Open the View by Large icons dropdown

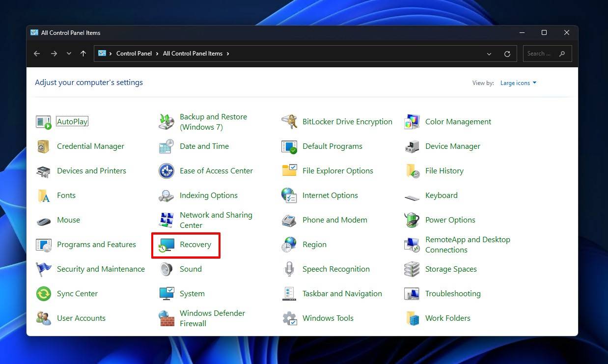(x=518, y=83)
